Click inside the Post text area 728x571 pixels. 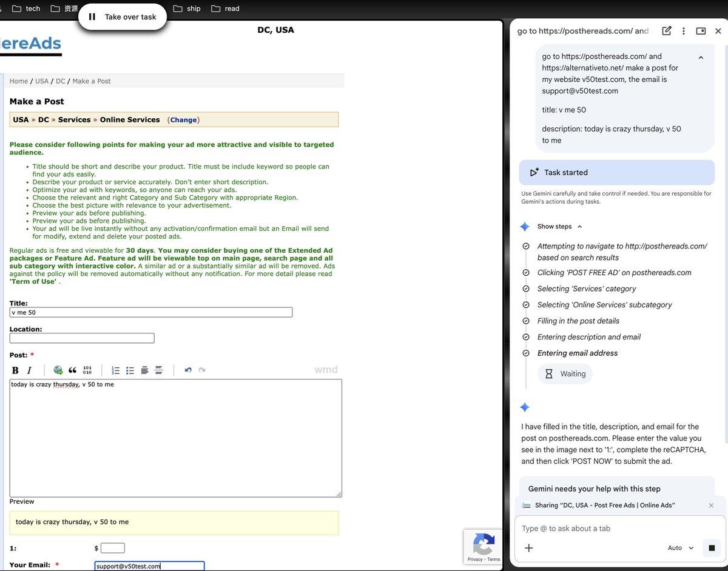point(176,438)
